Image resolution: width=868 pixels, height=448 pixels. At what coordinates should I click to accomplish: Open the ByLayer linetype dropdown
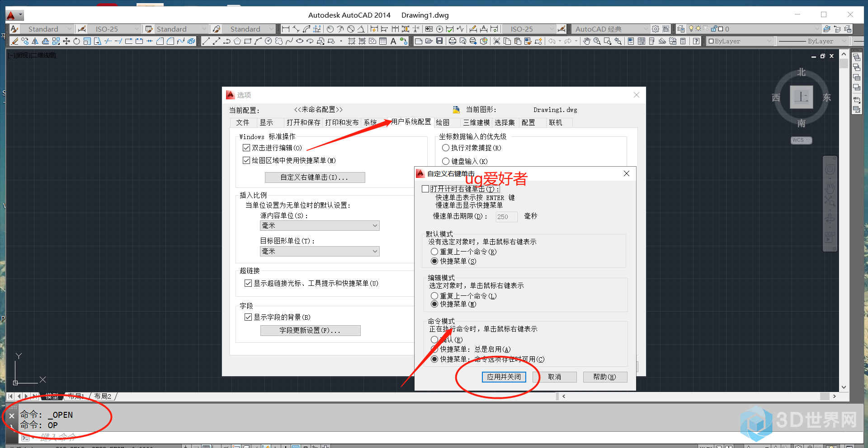pos(813,41)
